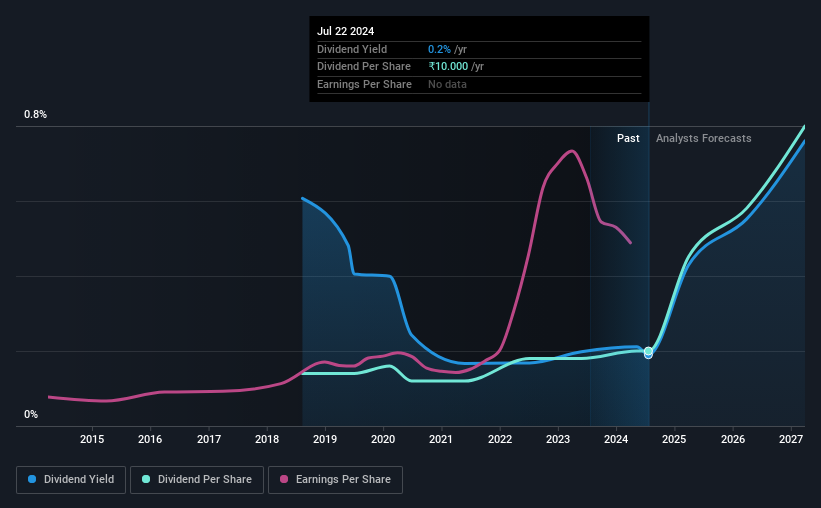This screenshot has width=821, height=508.
Task: Click the 0.2% Dividend Yield value in tooltip
Action: point(439,49)
